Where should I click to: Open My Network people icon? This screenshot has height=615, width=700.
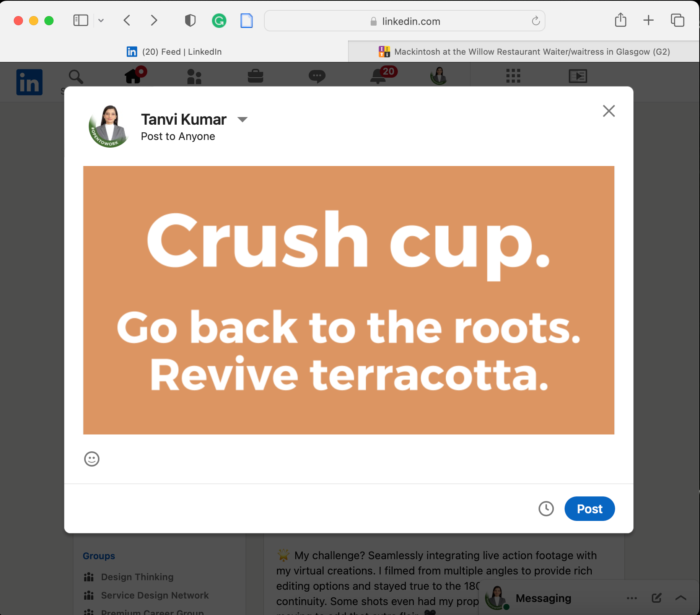click(194, 76)
